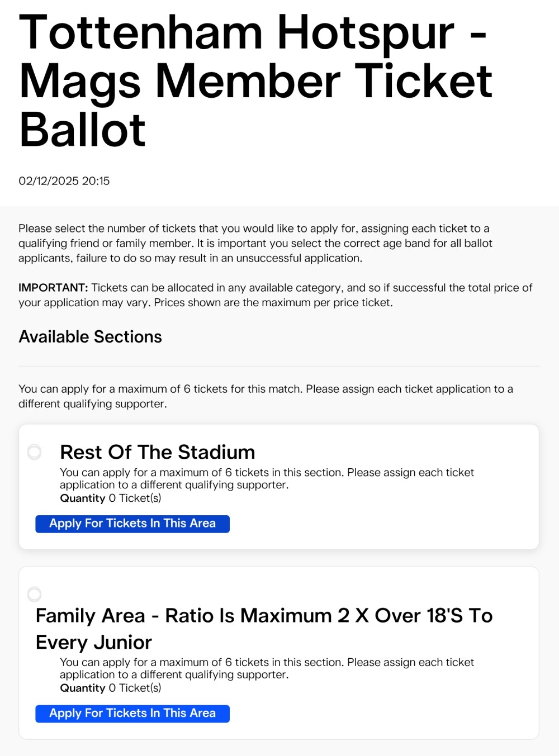Click Quantity 0 Ticket(s) under Family Area
The width and height of the screenshot is (559, 756).
click(x=111, y=688)
